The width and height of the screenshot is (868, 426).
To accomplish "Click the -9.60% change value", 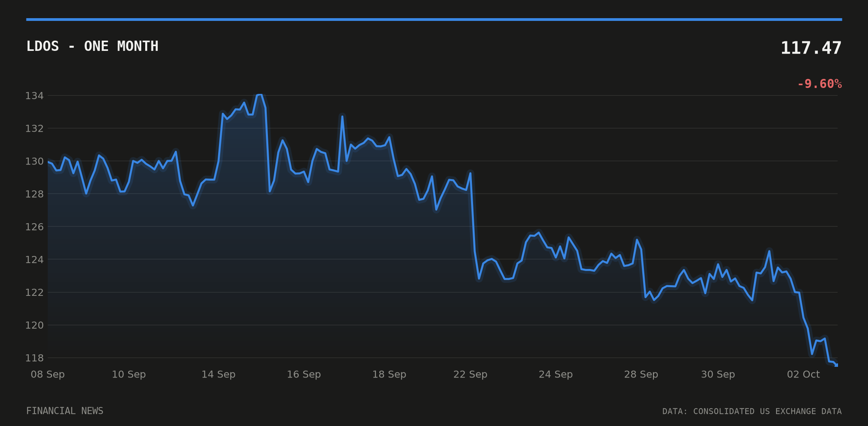I will click(819, 84).
